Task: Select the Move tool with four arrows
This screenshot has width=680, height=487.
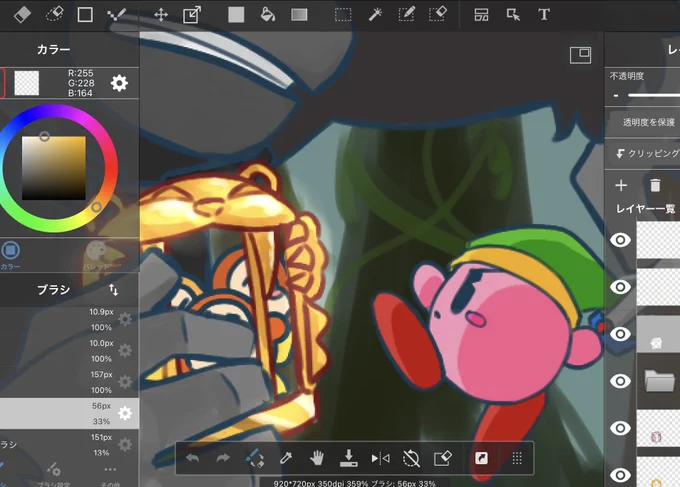Action: 161,14
